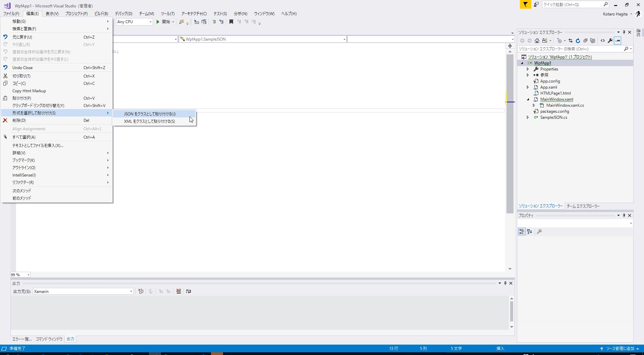
Task: Toggle word wrap in the Output window
Action: pyautogui.click(x=189, y=291)
